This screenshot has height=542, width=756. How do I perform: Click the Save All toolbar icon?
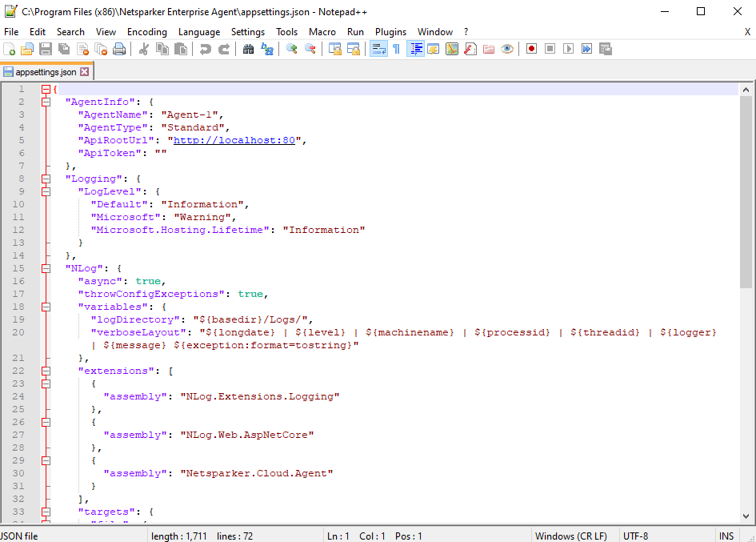pyautogui.click(x=64, y=49)
